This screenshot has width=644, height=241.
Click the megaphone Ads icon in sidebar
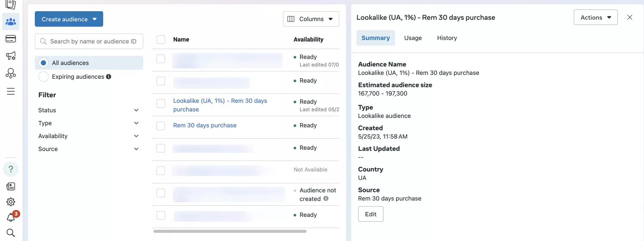pyautogui.click(x=11, y=56)
